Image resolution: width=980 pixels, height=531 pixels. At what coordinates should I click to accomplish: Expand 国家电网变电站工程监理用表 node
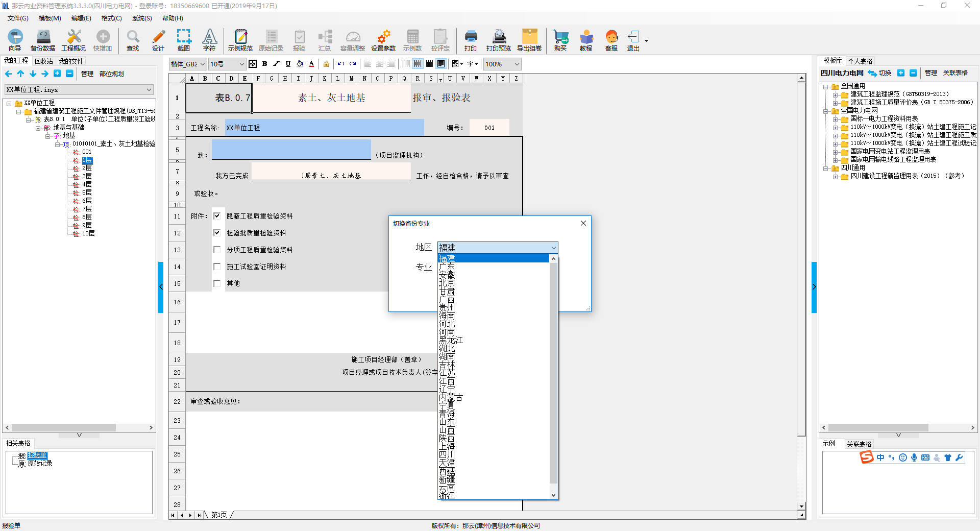tap(835, 152)
